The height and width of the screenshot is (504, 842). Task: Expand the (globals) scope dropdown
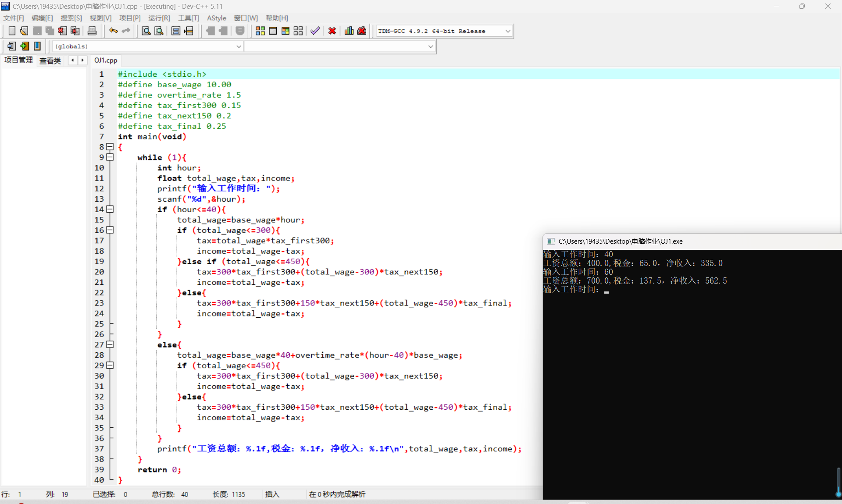coord(239,46)
